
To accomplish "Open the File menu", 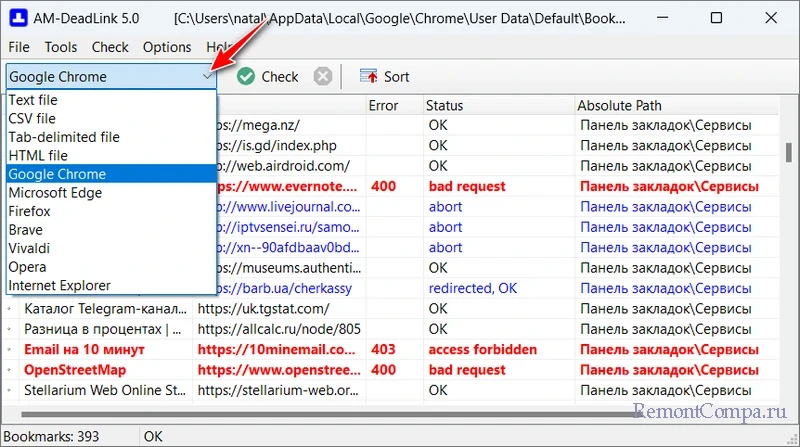I will [x=19, y=47].
